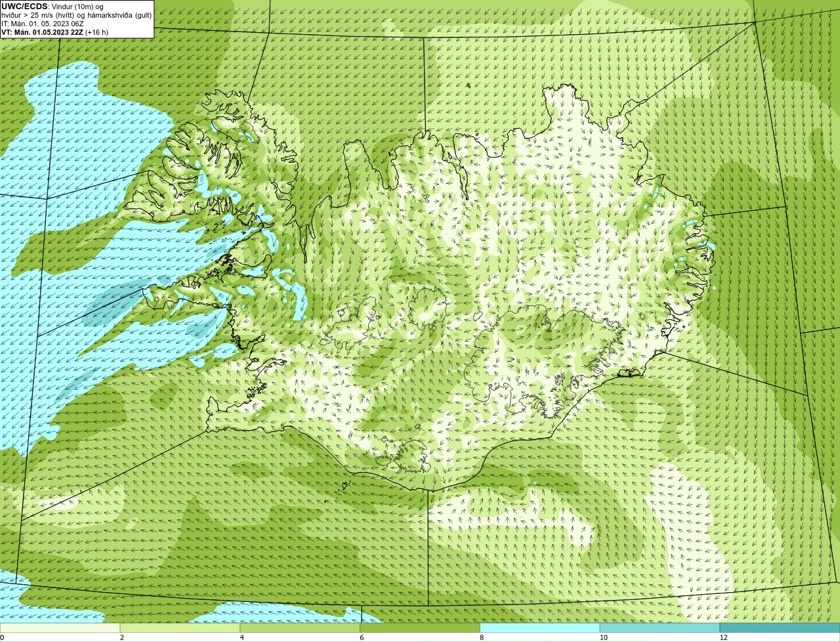Click legend scale label "10"
This screenshot has width=840, height=642.
[x=602, y=637]
